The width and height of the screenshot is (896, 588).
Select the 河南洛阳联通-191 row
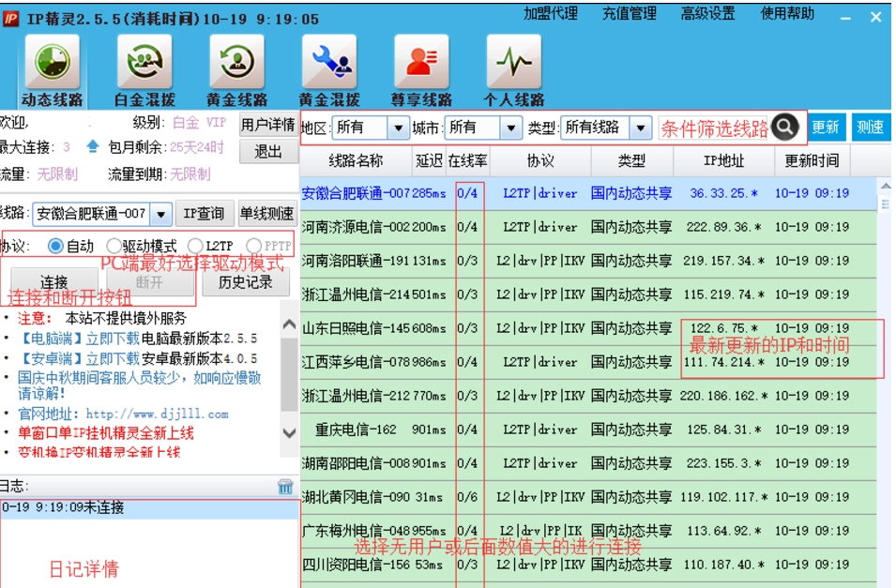[588, 261]
